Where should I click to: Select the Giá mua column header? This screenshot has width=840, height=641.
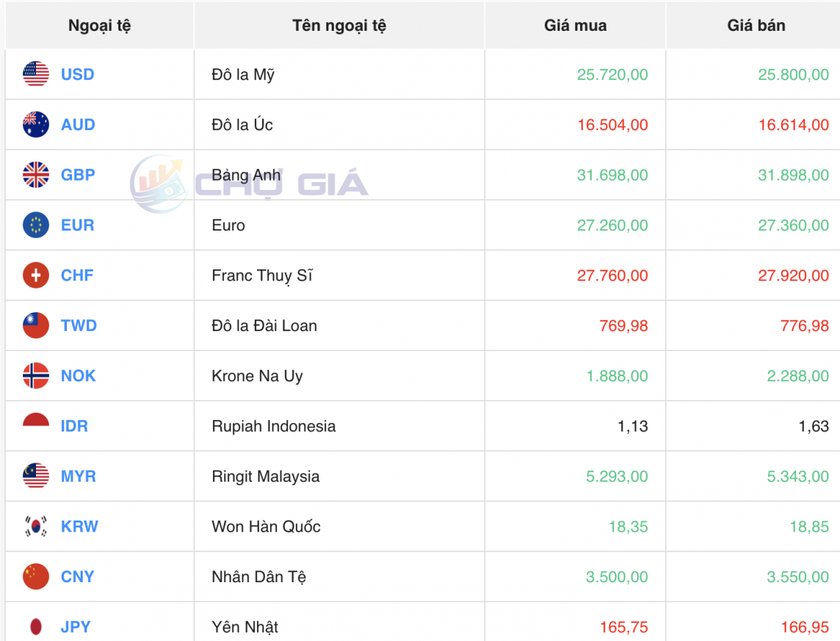click(574, 24)
